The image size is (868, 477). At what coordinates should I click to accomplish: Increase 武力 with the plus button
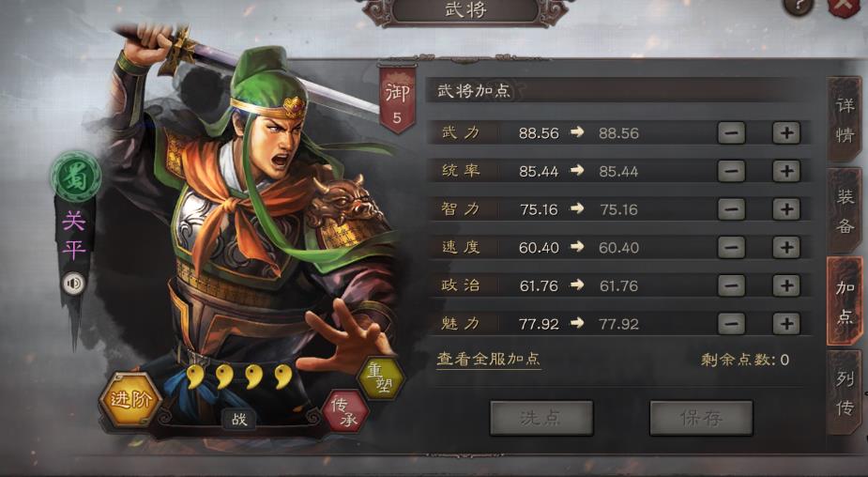786,133
